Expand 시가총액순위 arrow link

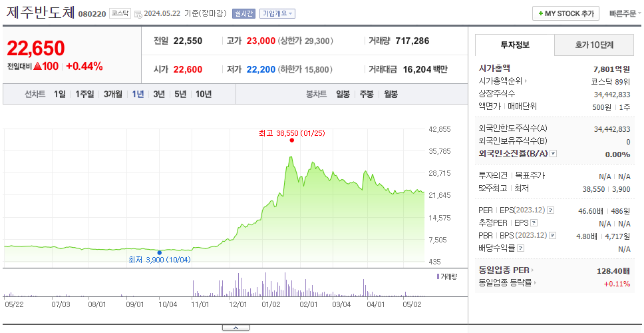[503, 81]
